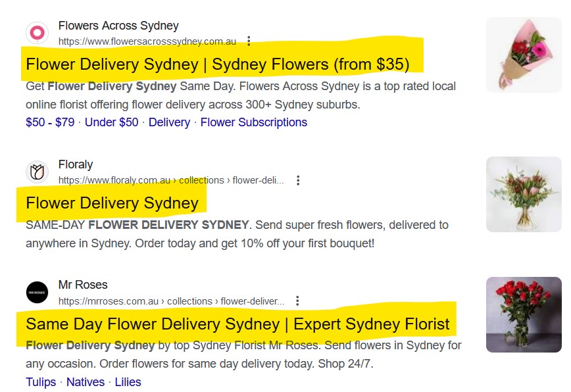Open the Flower Subscriptions sitelink

coord(253,122)
